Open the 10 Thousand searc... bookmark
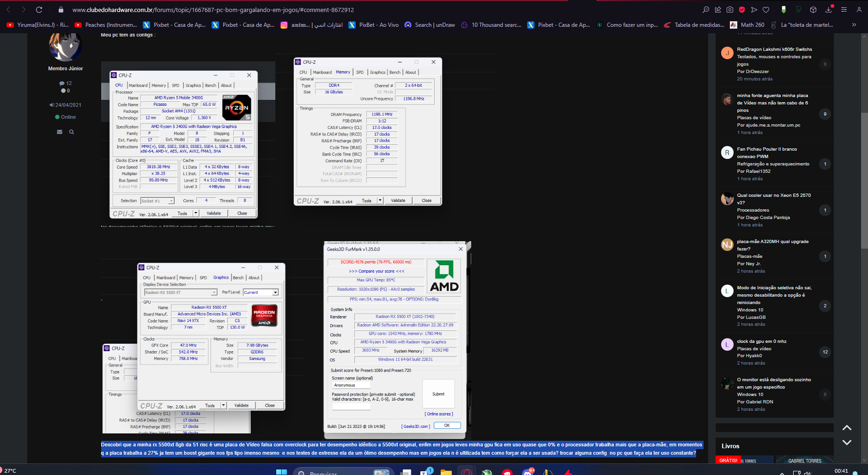The height and width of the screenshot is (475, 868). 491,25
